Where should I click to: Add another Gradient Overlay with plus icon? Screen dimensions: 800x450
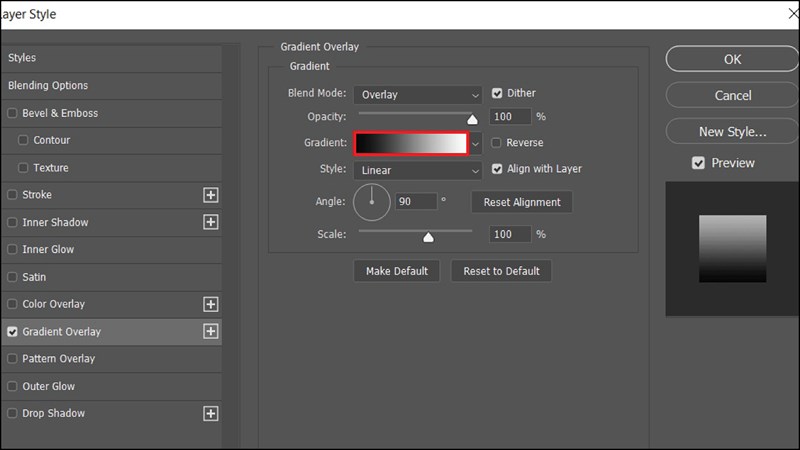[211, 331]
